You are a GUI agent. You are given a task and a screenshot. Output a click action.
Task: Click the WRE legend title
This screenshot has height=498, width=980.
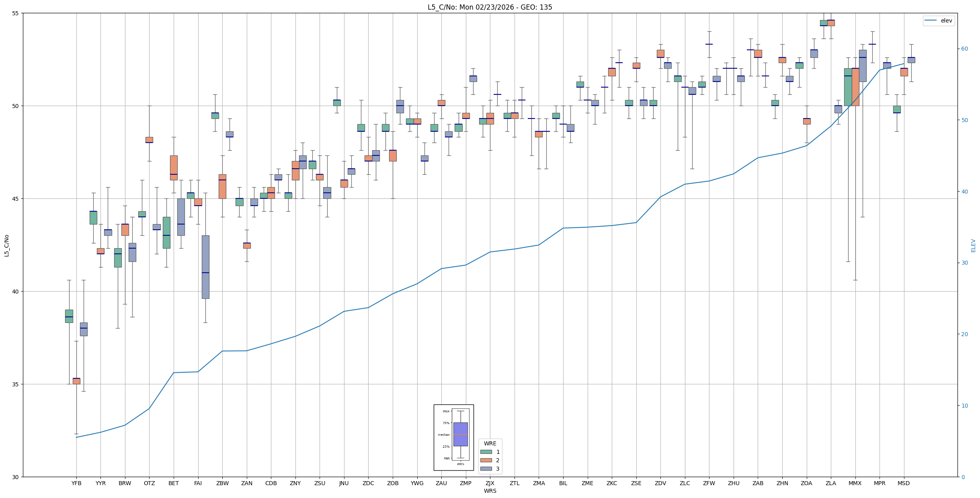pyautogui.click(x=490, y=443)
